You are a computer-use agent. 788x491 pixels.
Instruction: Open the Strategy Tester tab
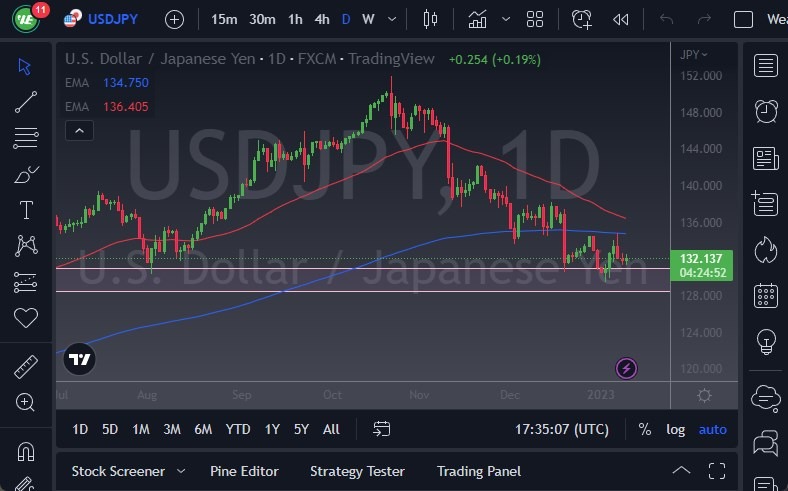click(x=357, y=471)
